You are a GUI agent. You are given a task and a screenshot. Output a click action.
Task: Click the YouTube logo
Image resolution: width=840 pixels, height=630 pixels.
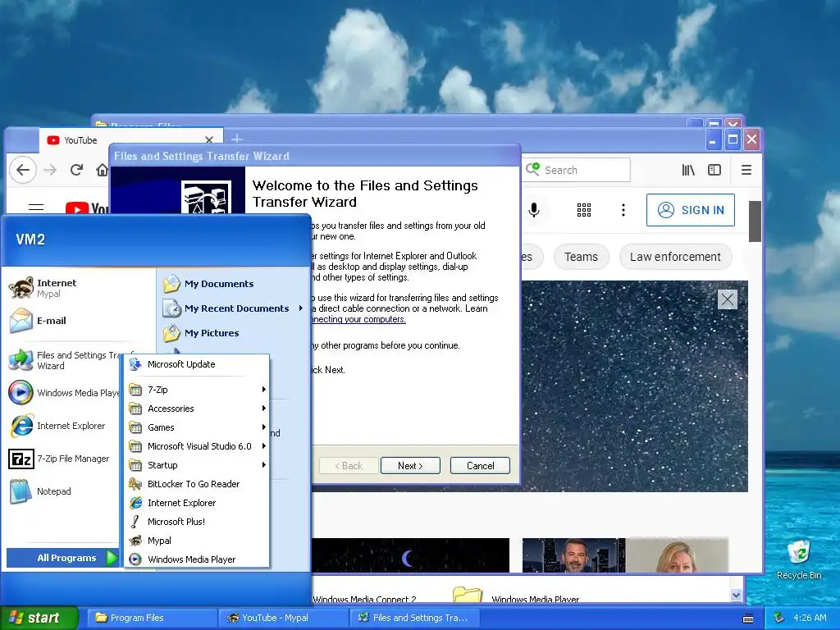87,208
